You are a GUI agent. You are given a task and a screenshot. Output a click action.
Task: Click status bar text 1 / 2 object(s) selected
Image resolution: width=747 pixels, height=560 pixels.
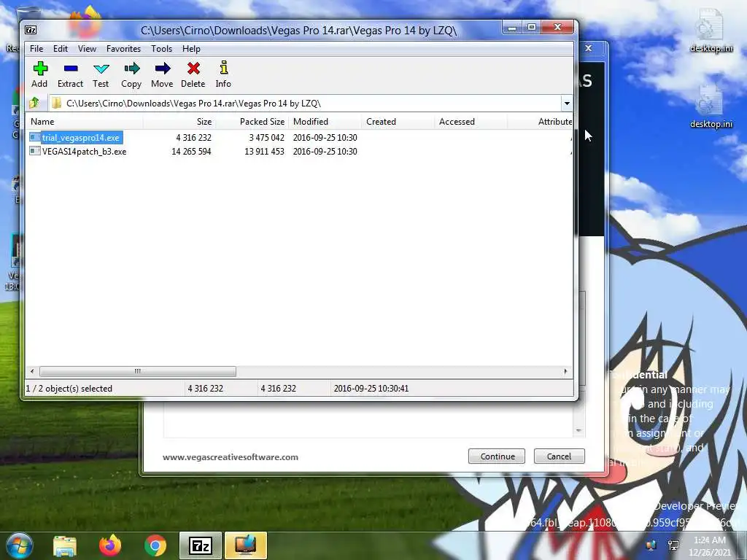coord(69,389)
